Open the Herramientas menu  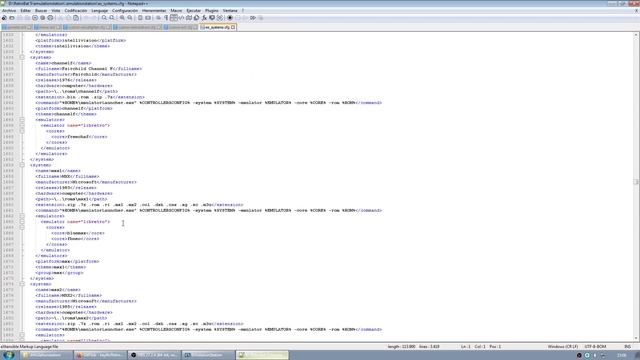[x=154, y=11]
